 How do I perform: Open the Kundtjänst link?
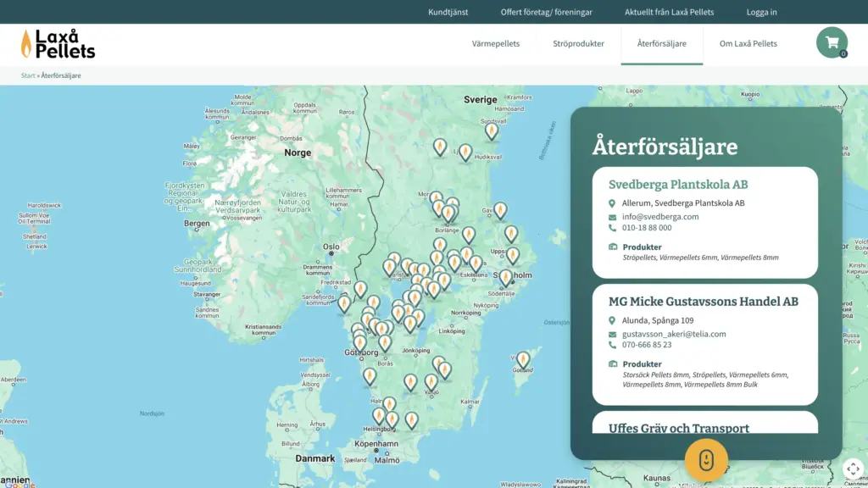[448, 12]
